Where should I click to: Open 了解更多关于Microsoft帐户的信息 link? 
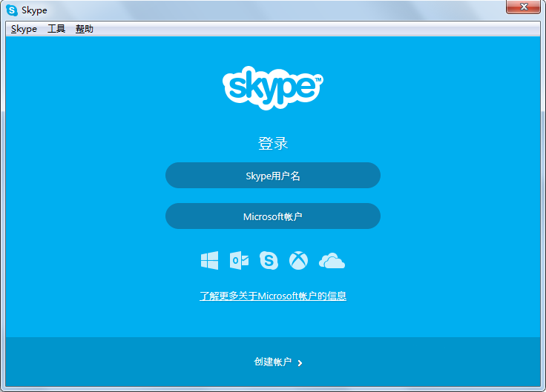273,296
